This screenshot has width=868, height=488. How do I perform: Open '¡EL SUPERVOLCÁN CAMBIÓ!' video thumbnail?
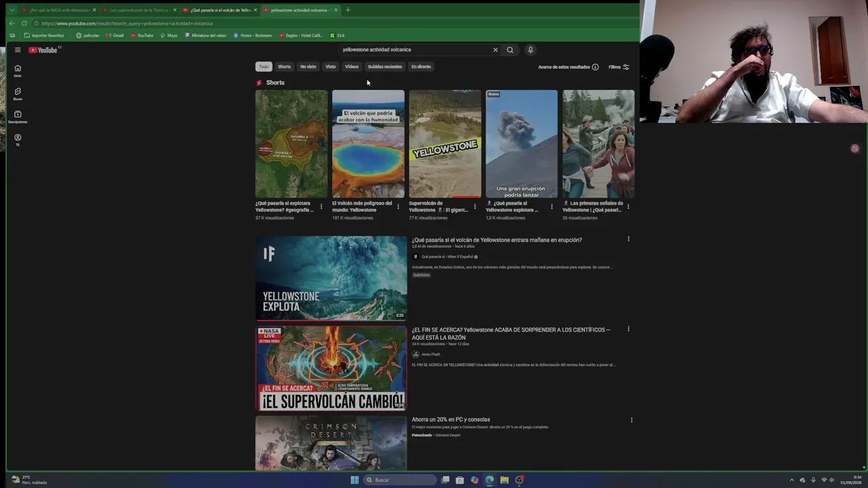coord(331,369)
